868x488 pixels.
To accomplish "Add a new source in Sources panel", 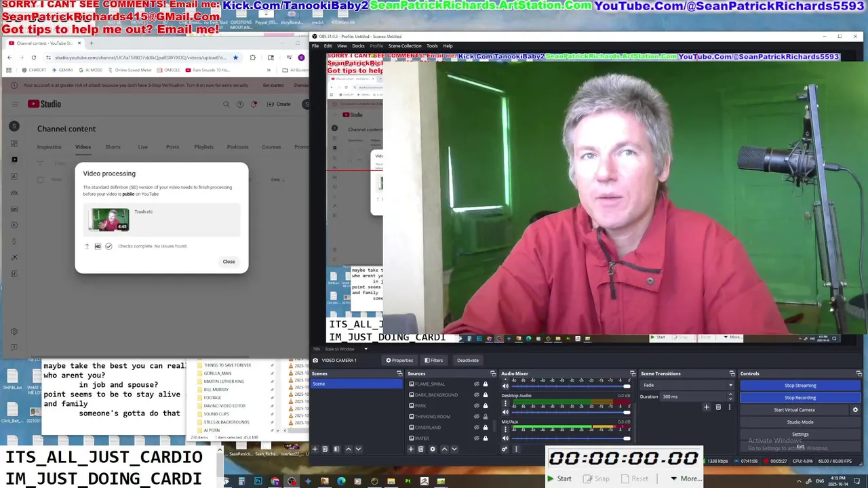I will click(x=410, y=449).
